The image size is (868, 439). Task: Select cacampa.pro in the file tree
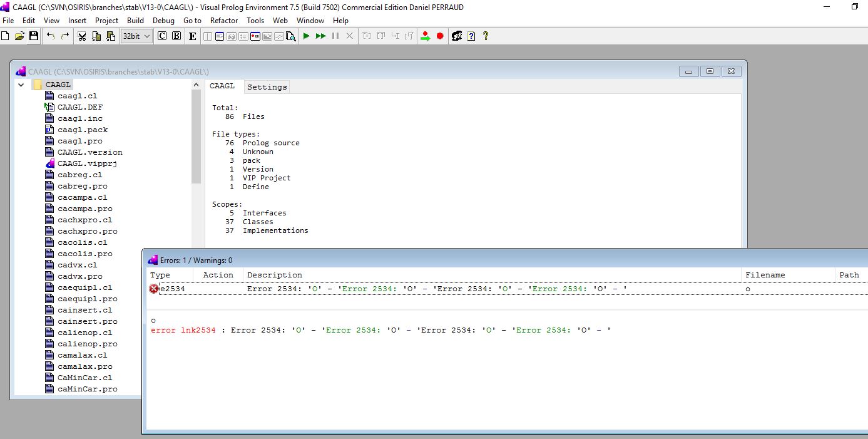pyautogui.click(x=84, y=209)
